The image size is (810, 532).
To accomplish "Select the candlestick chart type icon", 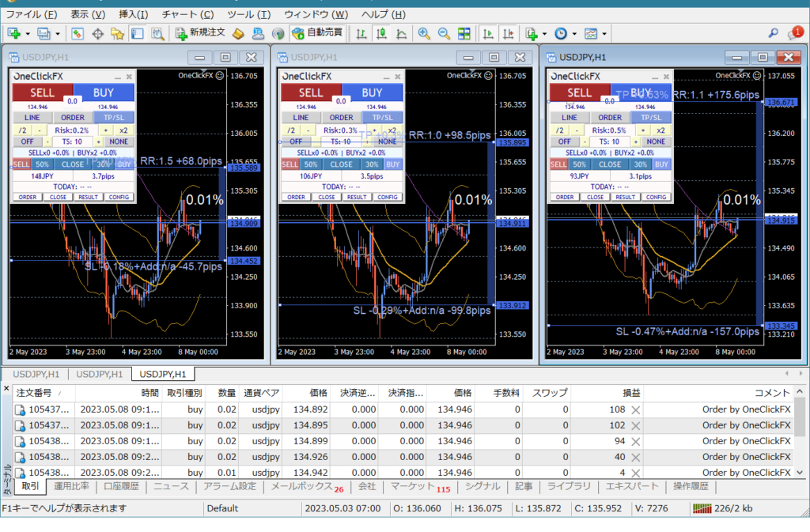I will [381, 33].
